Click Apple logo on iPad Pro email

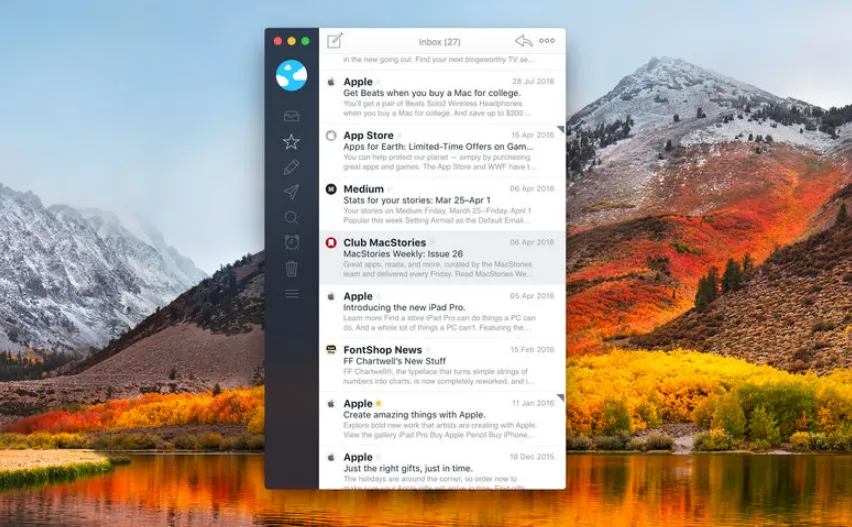click(x=331, y=297)
